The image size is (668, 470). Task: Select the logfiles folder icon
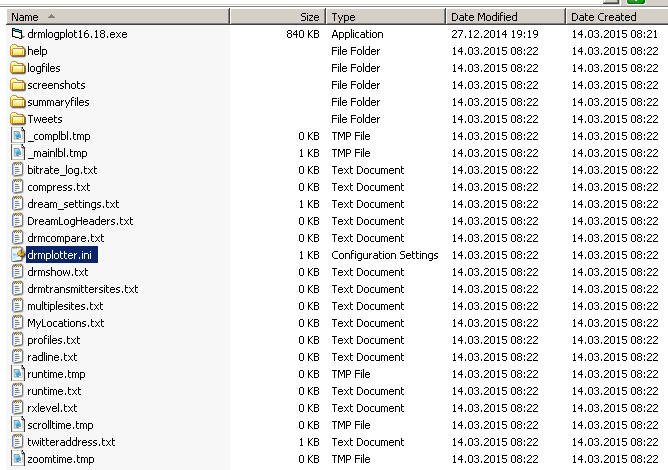pos(17,68)
